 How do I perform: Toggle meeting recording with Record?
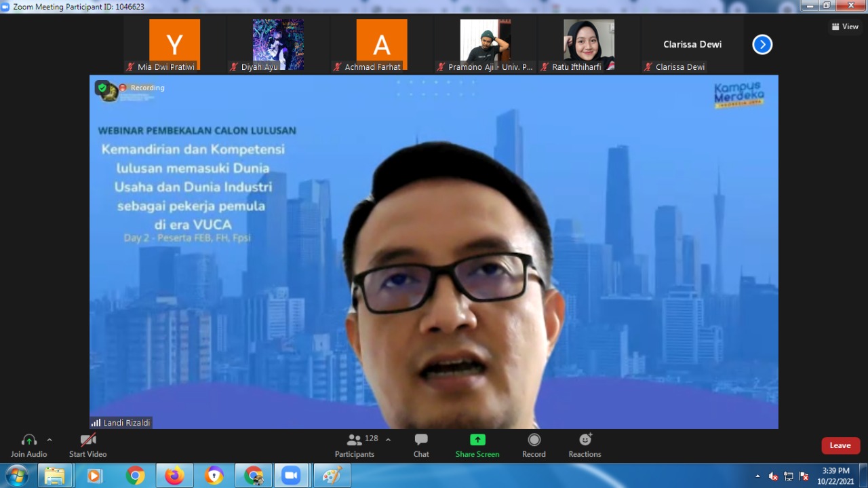coord(534,440)
